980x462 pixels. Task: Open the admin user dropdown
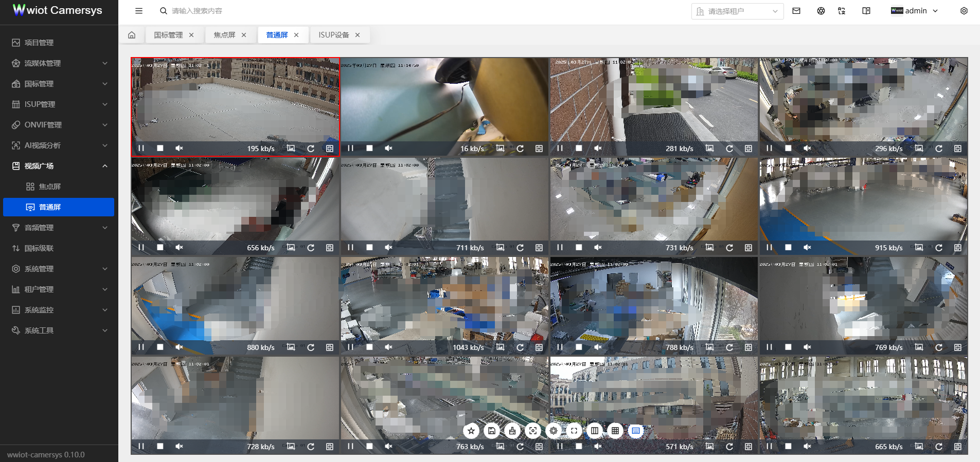[915, 11]
